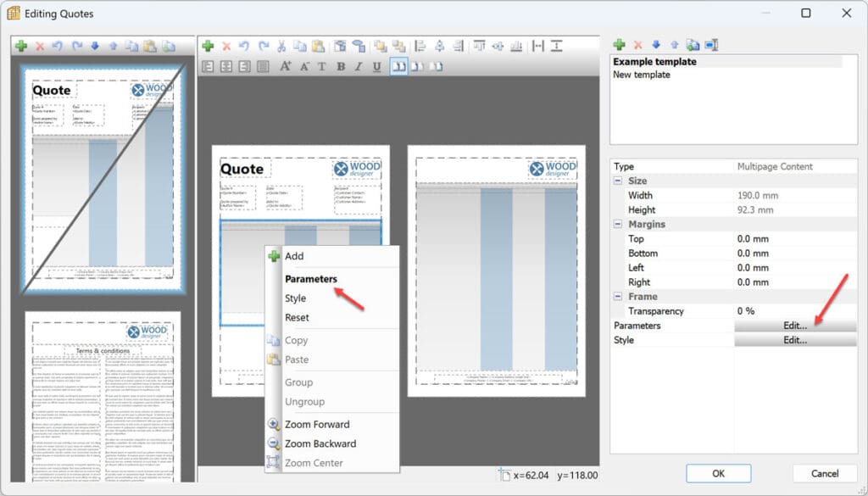Collapse the Margins property group
Viewport: 868px width, 496px height.
618,224
